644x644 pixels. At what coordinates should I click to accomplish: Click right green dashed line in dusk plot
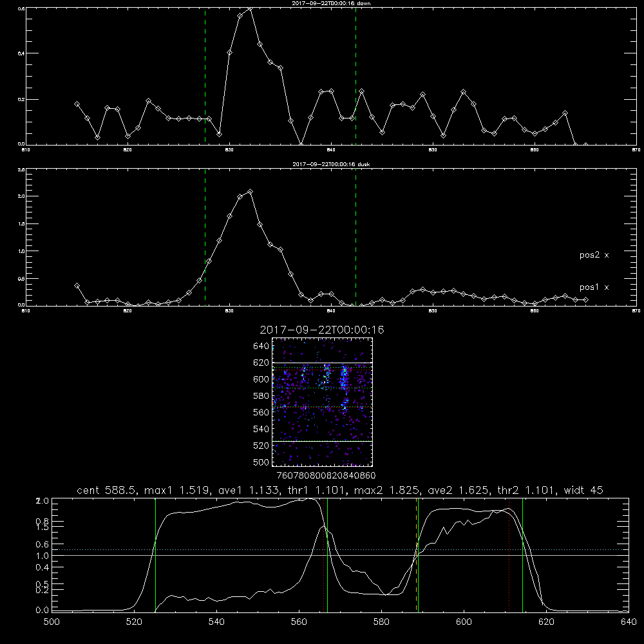(x=355, y=237)
